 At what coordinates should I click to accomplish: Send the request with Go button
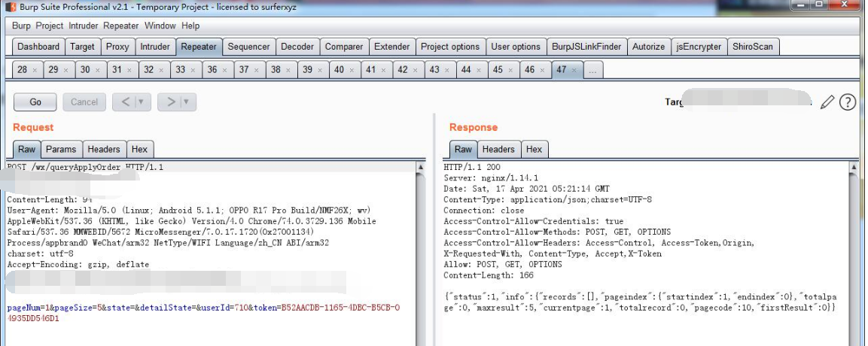pos(35,102)
